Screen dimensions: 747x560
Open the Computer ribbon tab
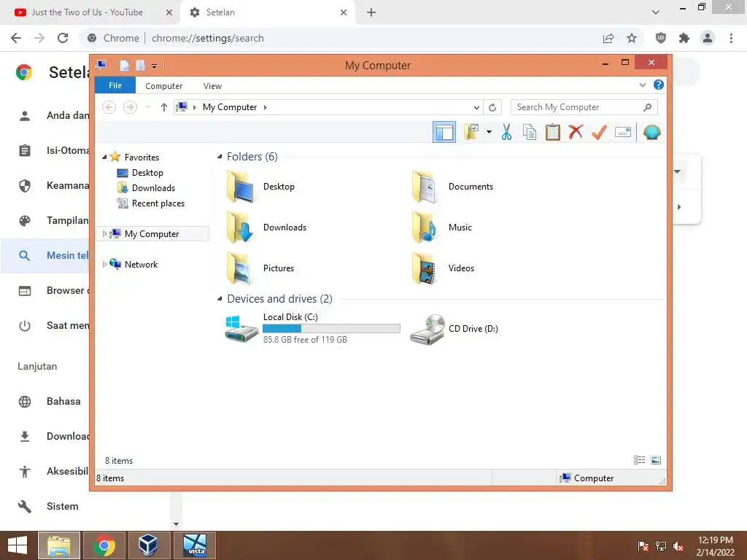pos(164,86)
